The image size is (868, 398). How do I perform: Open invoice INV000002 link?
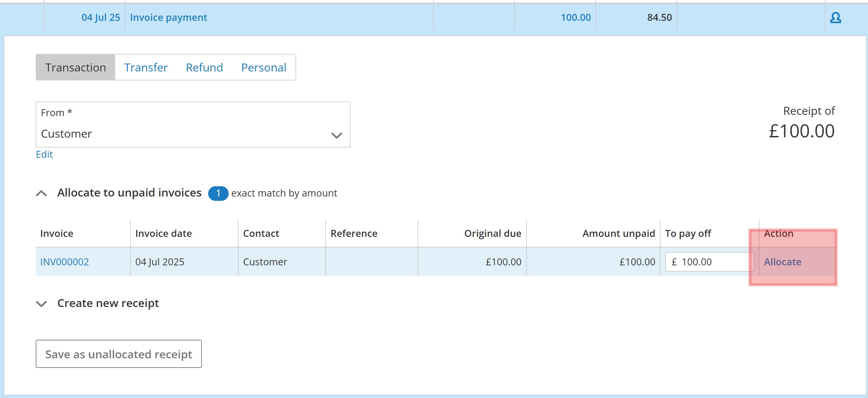(x=64, y=262)
